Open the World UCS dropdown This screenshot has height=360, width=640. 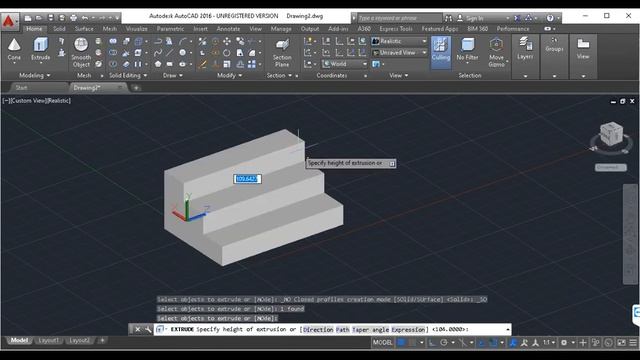[x=344, y=64]
